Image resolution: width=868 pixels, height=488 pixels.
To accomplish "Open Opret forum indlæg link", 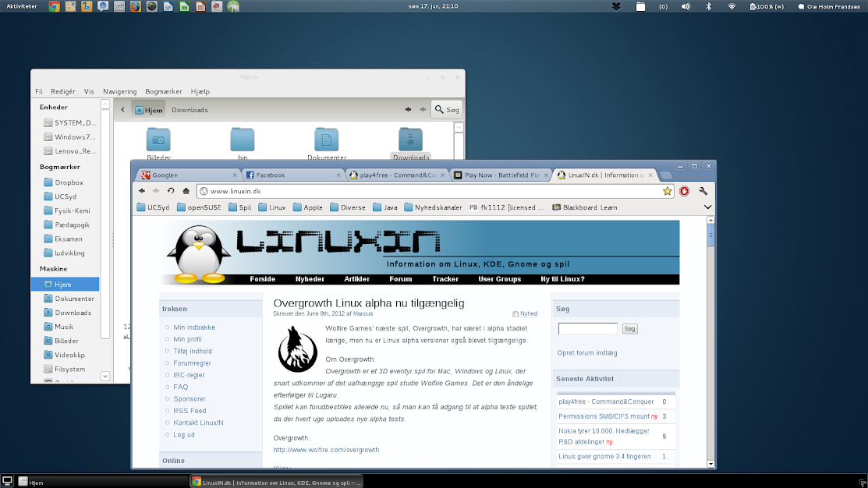I will (586, 352).
